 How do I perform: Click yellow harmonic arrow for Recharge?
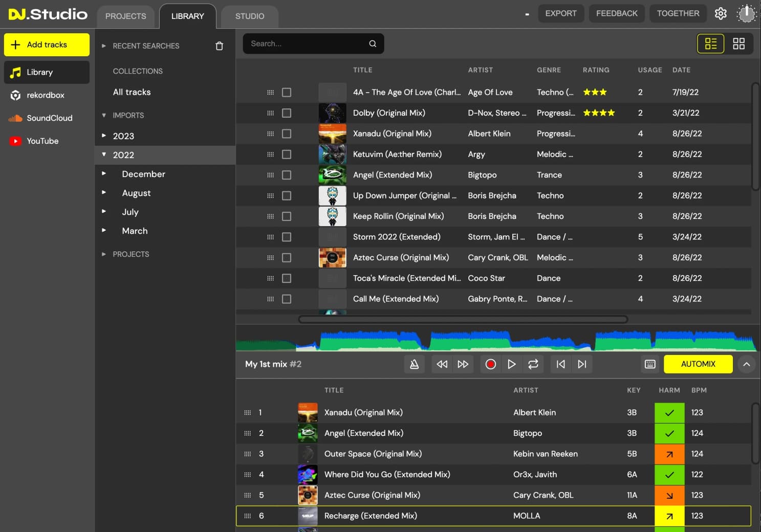pos(669,516)
